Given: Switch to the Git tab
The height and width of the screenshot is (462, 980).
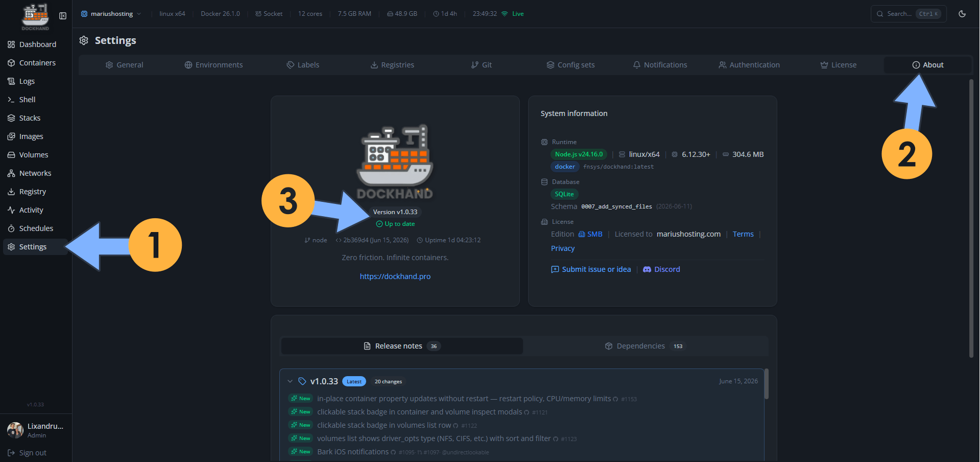Looking at the screenshot, I should tap(482, 65).
